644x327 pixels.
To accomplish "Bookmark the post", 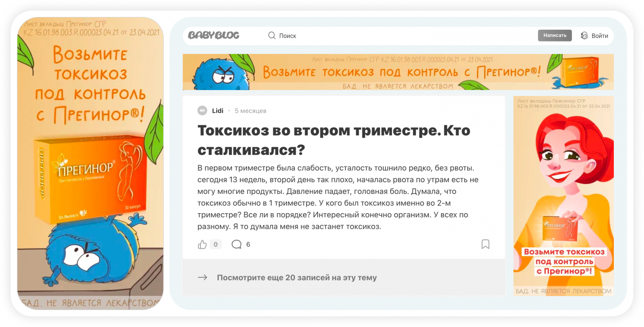I will (485, 244).
